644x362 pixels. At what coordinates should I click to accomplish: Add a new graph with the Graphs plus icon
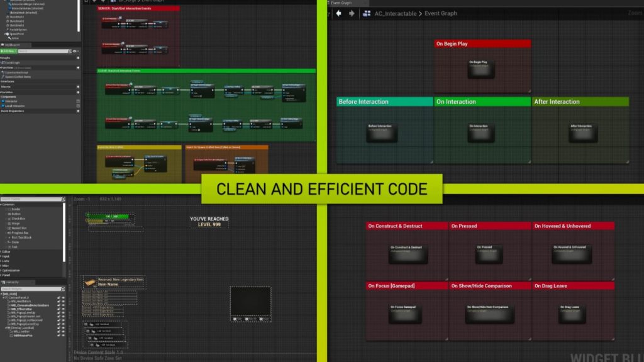(x=78, y=58)
